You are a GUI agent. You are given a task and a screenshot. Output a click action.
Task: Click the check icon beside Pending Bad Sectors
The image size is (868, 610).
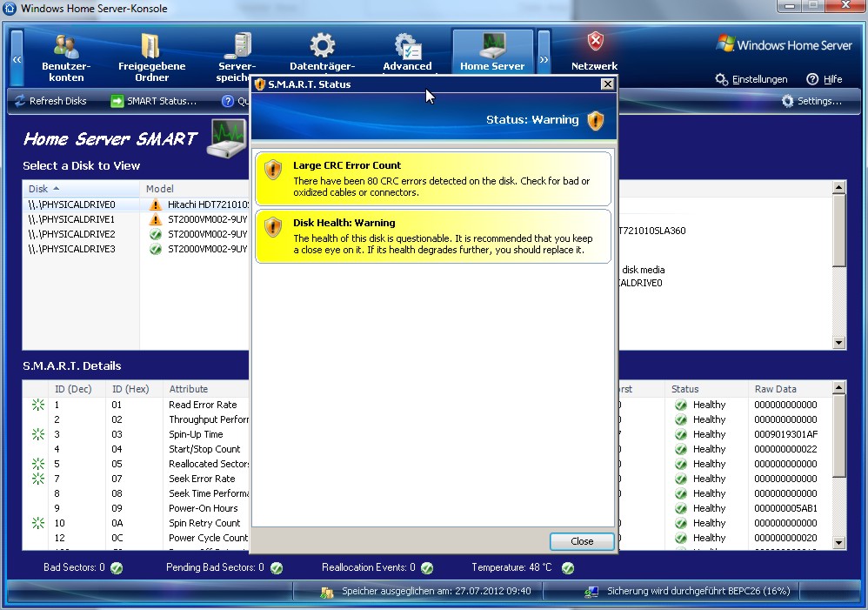point(277,568)
